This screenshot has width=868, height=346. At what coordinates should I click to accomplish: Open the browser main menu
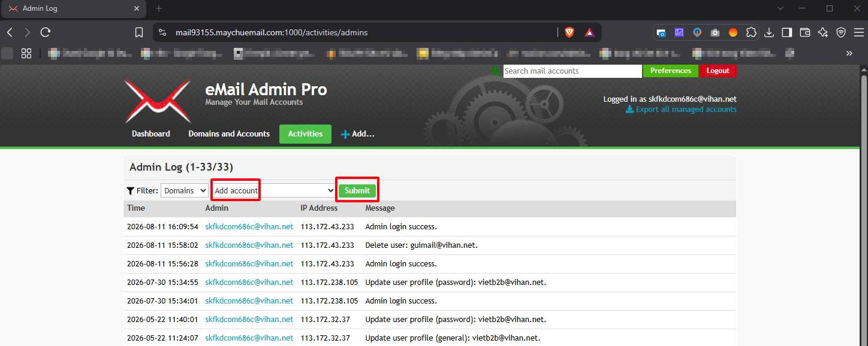pyautogui.click(x=858, y=32)
